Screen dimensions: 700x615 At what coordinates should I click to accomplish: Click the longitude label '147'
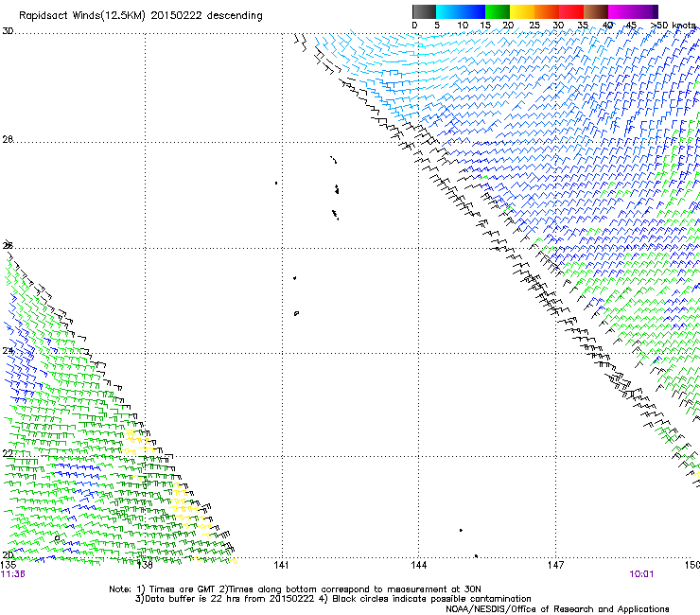coord(556,565)
